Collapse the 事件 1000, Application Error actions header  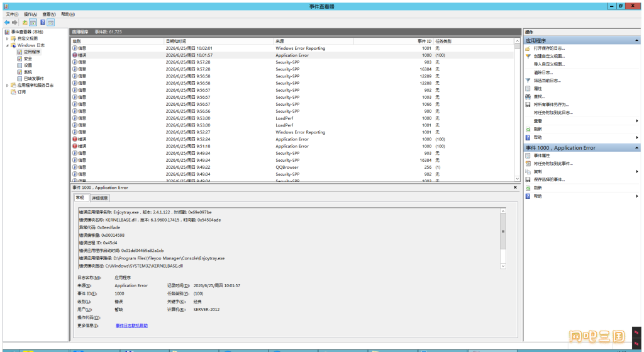tap(636, 147)
